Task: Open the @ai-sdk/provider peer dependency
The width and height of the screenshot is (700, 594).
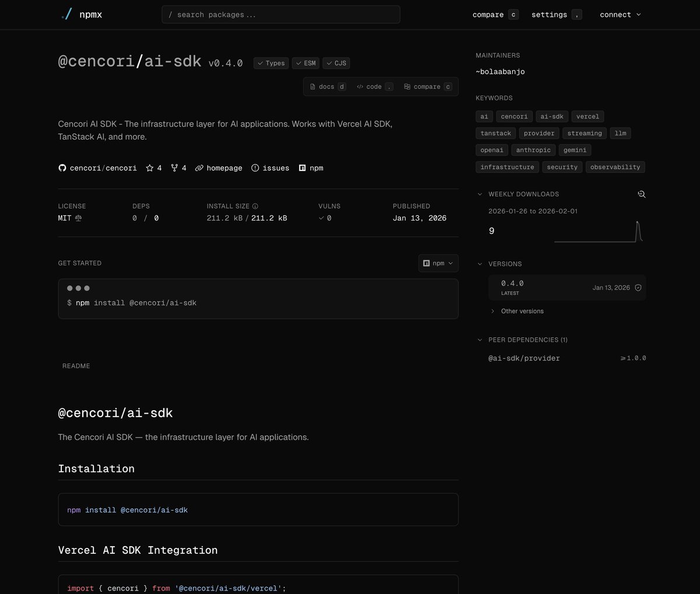Action: click(524, 358)
